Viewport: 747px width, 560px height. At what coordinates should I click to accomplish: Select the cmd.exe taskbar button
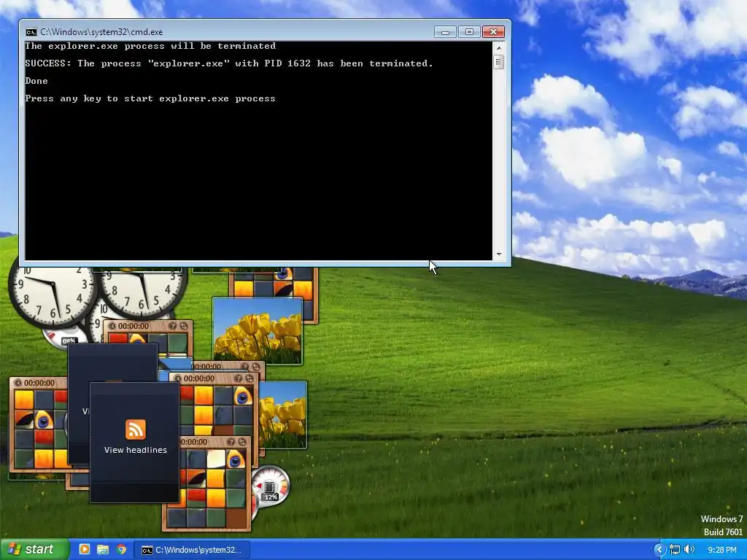(x=192, y=550)
